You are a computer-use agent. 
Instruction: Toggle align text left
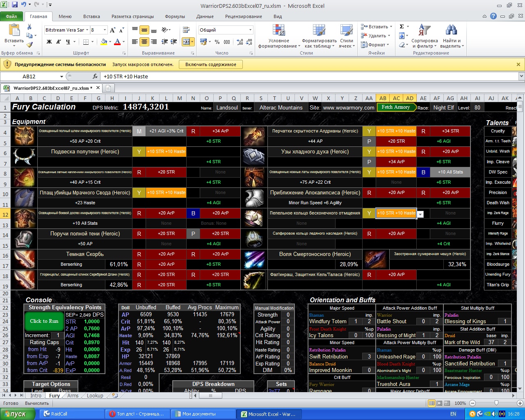(x=135, y=42)
